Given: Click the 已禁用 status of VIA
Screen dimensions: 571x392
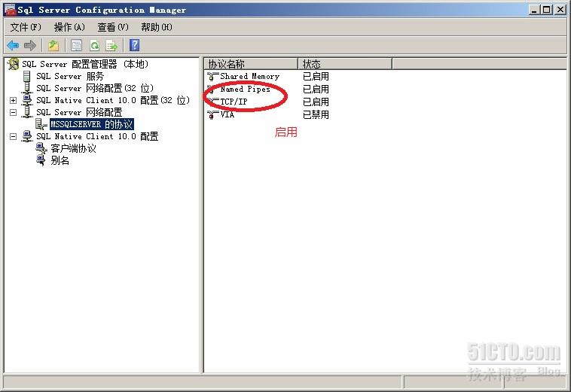Looking at the screenshot, I should click(316, 114).
